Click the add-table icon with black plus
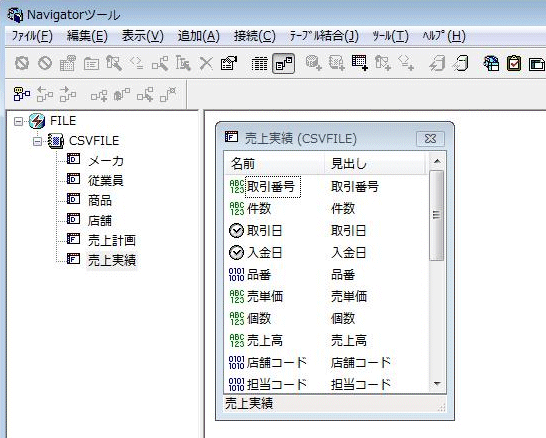546x438 pixels. click(x=360, y=63)
